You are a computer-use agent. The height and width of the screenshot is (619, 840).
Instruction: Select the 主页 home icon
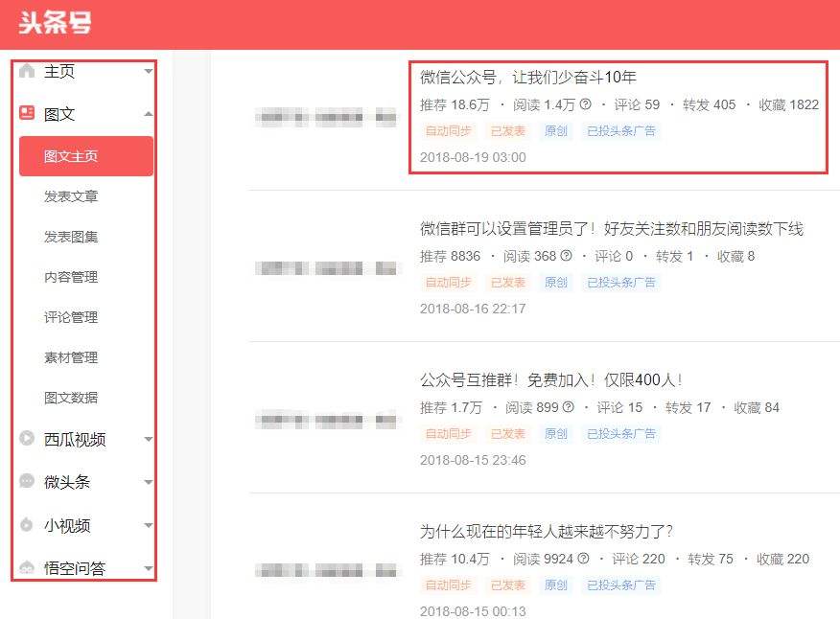click(x=26, y=69)
